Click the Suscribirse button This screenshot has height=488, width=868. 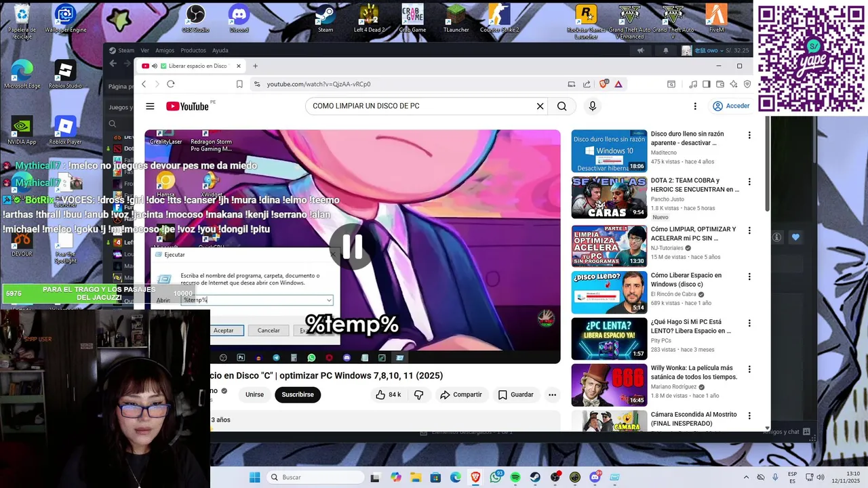pyautogui.click(x=298, y=394)
